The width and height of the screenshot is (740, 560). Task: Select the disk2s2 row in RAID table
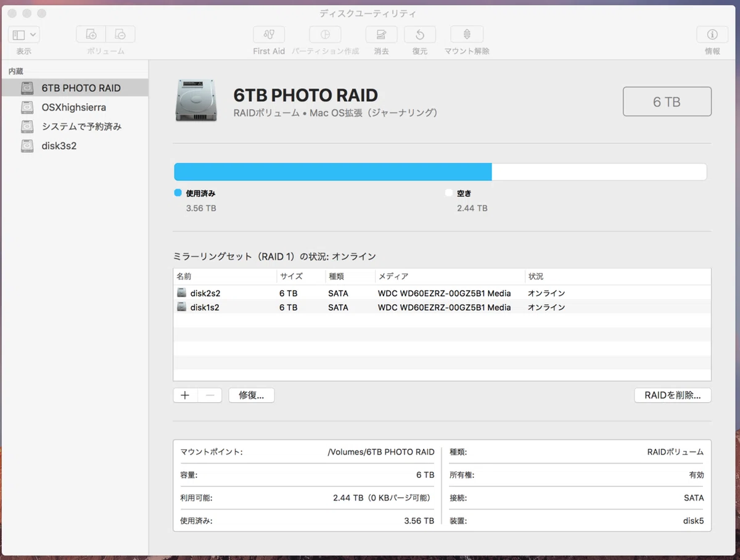[x=442, y=293]
